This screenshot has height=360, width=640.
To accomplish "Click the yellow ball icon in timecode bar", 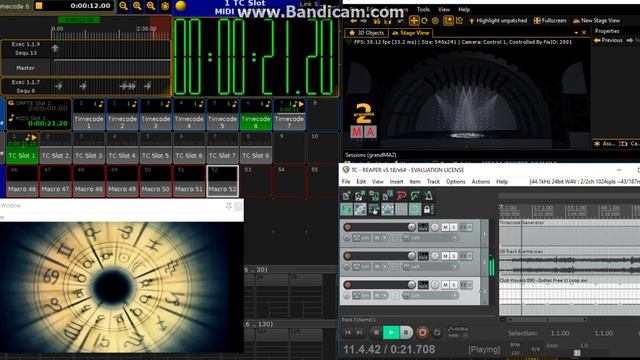I will coord(180,6).
